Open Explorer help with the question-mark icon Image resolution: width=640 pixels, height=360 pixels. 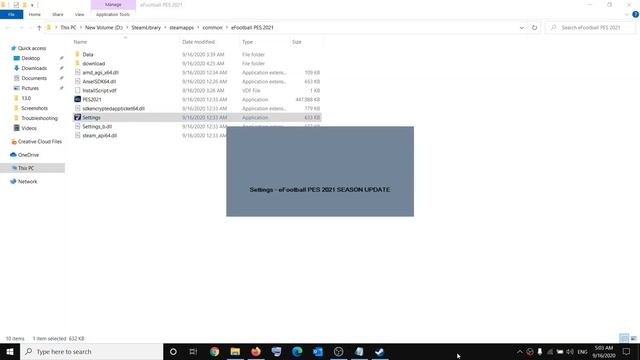click(x=635, y=14)
